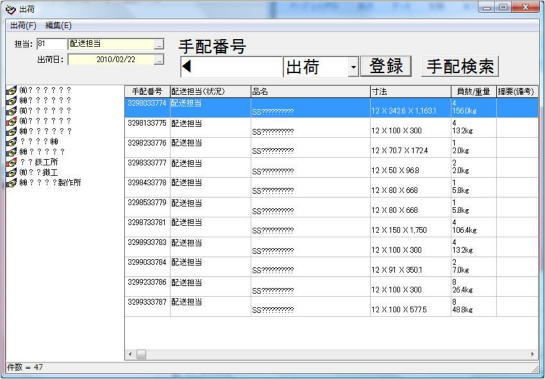Click the app icon in the title bar

[11, 9]
